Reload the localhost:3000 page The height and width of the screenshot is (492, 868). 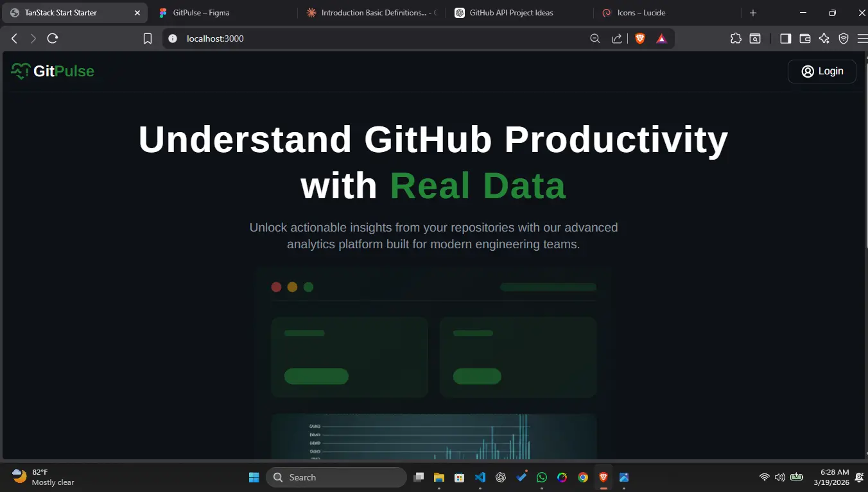[x=52, y=38]
